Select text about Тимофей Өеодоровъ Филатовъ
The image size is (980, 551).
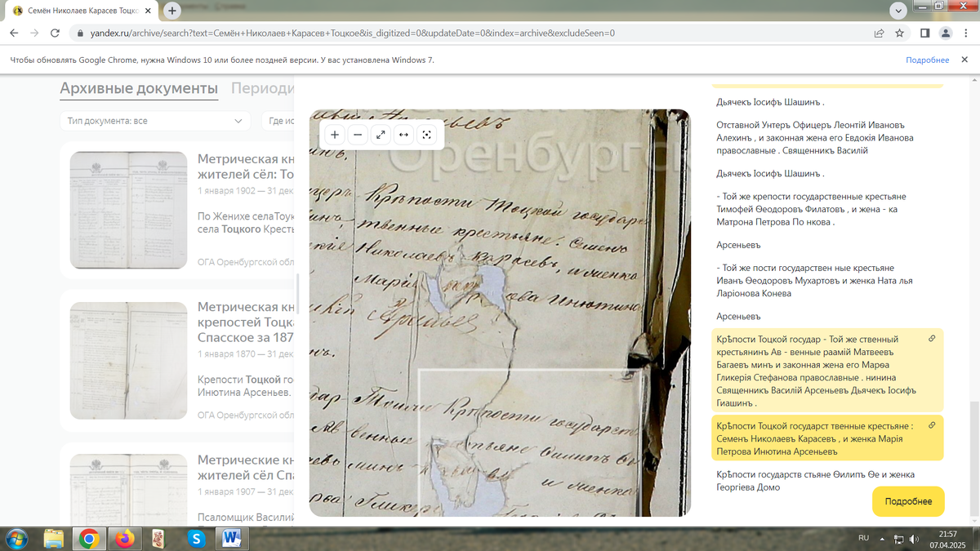coord(810,209)
